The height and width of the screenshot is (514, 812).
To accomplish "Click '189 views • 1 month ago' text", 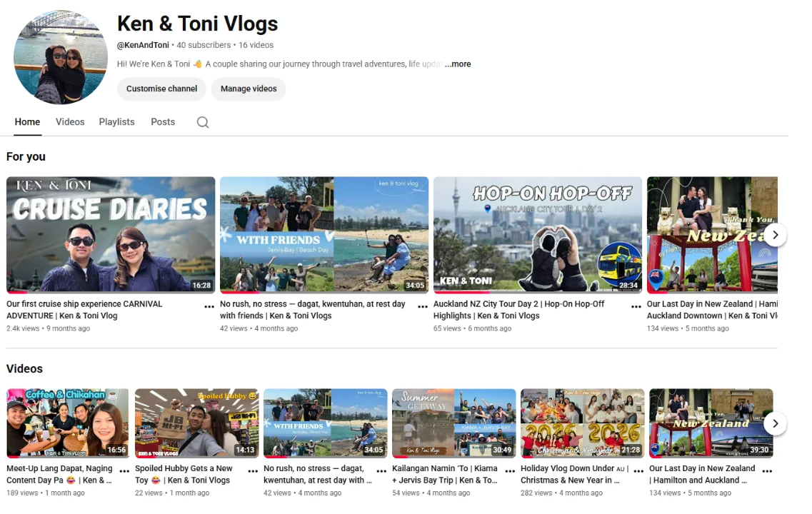I will [x=46, y=493].
